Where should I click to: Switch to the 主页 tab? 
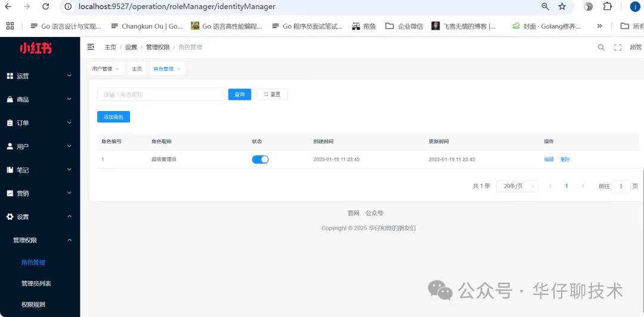coord(137,69)
